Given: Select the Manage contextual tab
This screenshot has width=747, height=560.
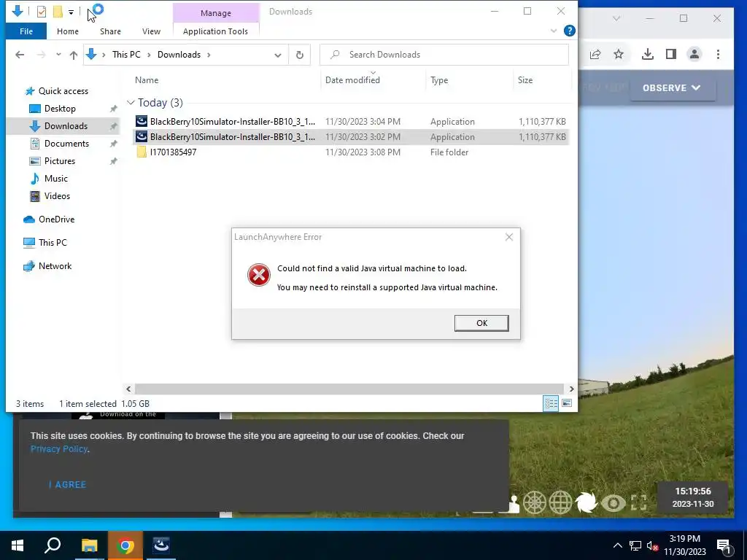Looking at the screenshot, I should click(x=216, y=13).
